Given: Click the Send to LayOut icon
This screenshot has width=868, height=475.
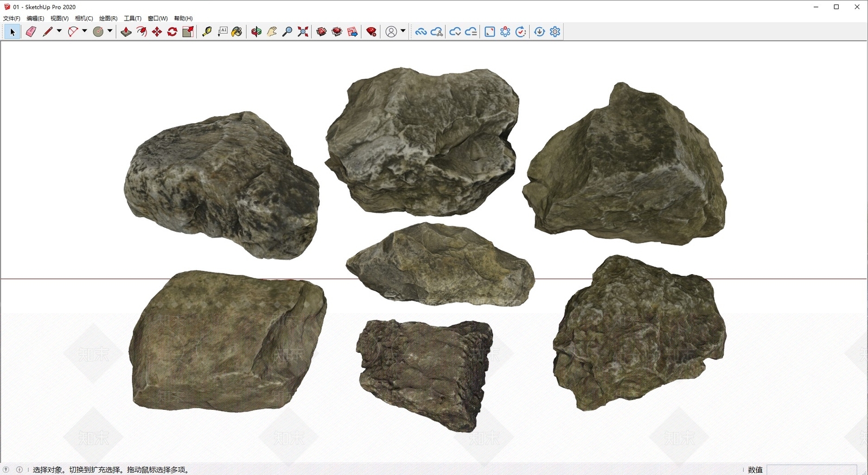Looking at the screenshot, I should [x=353, y=32].
